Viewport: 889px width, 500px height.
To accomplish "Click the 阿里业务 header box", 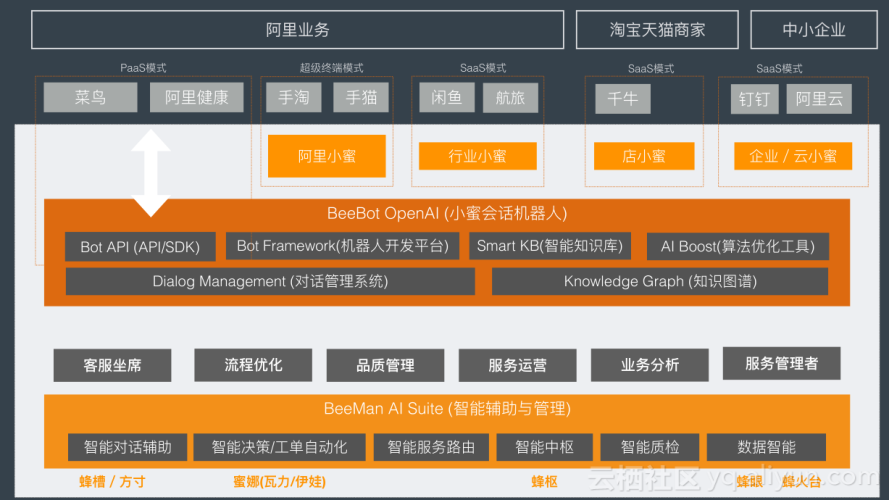I will click(x=298, y=29).
